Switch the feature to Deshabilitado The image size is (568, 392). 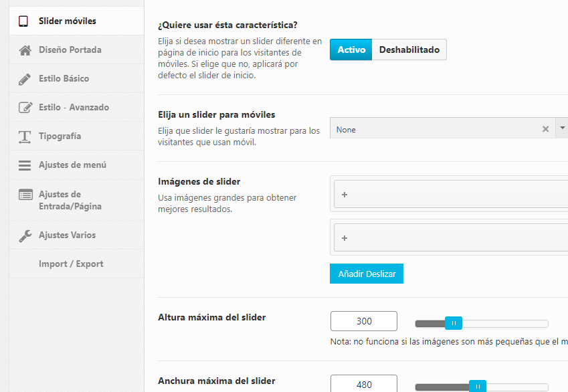tap(409, 50)
